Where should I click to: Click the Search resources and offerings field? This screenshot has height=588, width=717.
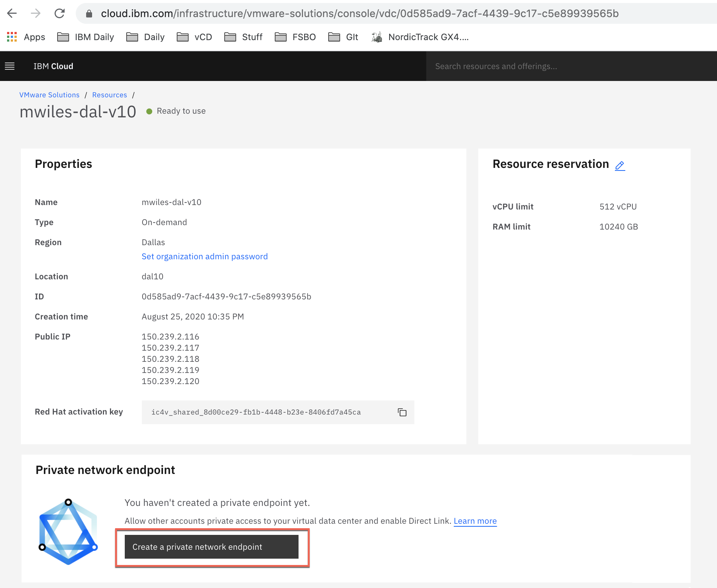coord(557,66)
